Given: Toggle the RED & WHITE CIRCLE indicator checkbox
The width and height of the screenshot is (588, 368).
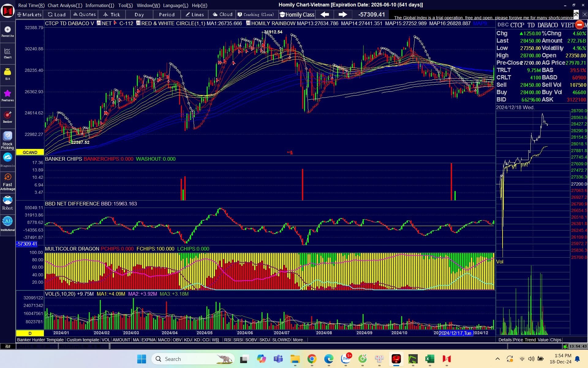Looking at the screenshot, I should (138, 23).
